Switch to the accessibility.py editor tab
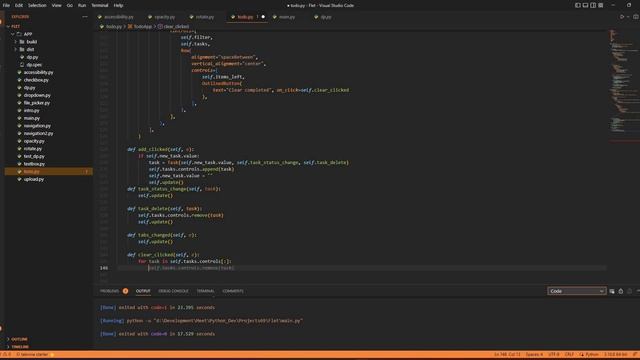The height and width of the screenshot is (360, 640). pyautogui.click(x=118, y=17)
